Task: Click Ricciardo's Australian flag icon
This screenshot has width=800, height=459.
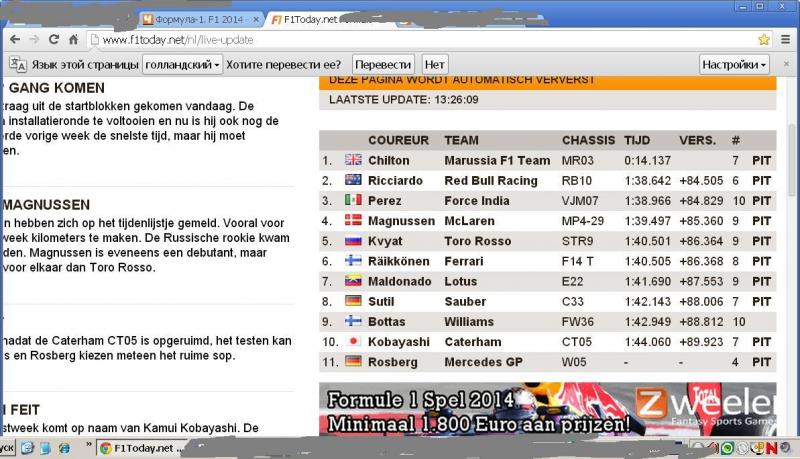Action: point(353,180)
